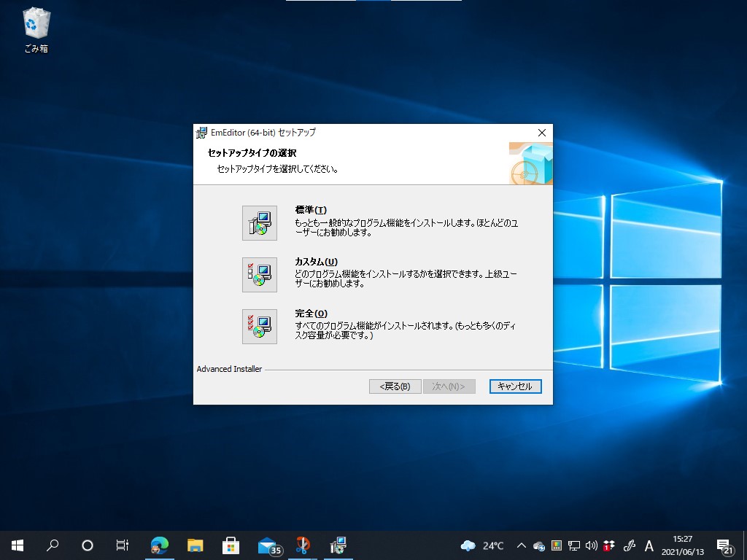The image size is (747, 560).
Task: Open taskbar search magnifier
Action: [x=53, y=545]
